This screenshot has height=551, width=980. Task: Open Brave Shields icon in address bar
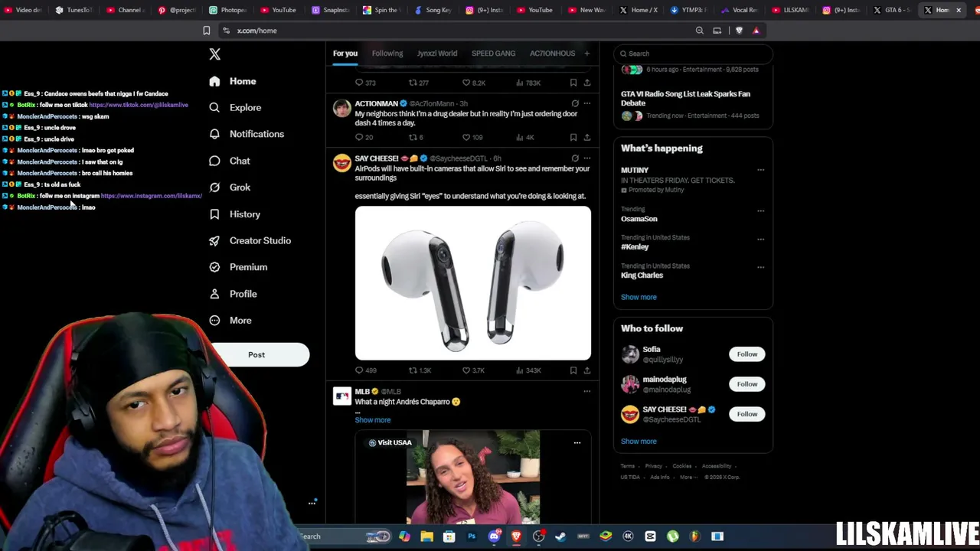click(x=739, y=31)
